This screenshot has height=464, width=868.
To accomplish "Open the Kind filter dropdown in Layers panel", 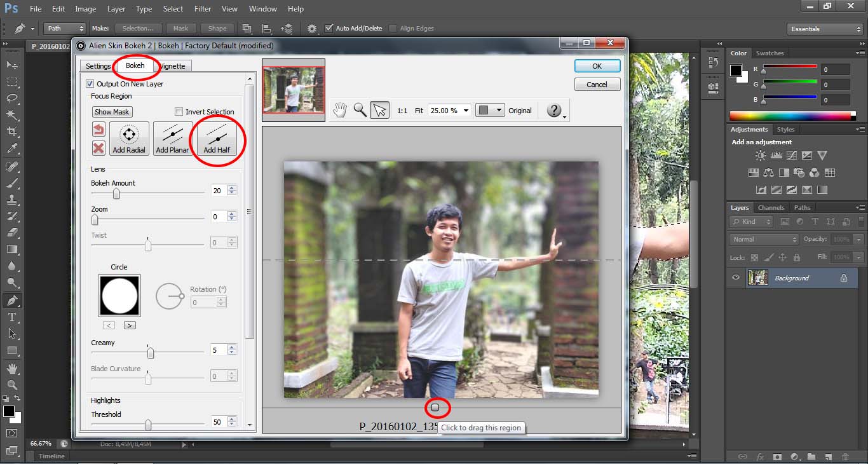I will pos(750,221).
